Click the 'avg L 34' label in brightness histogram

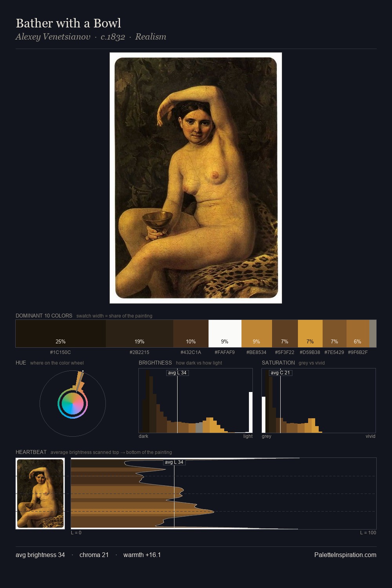(178, 373)
